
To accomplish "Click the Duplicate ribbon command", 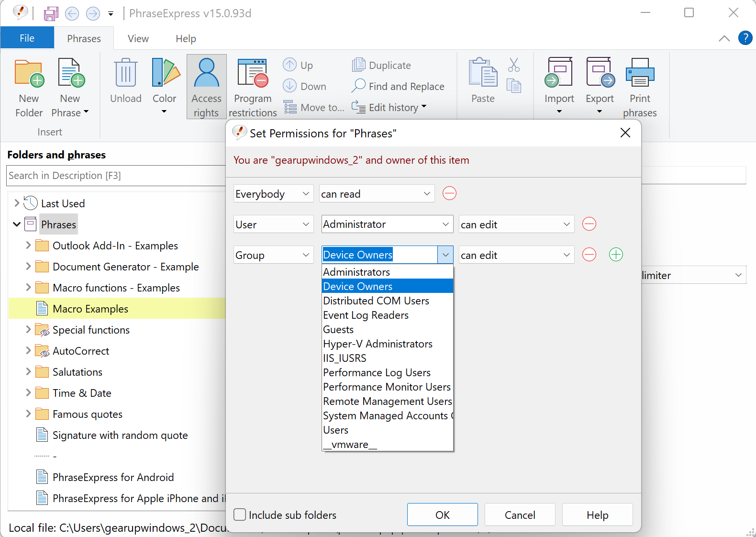I will coord(382,65).
